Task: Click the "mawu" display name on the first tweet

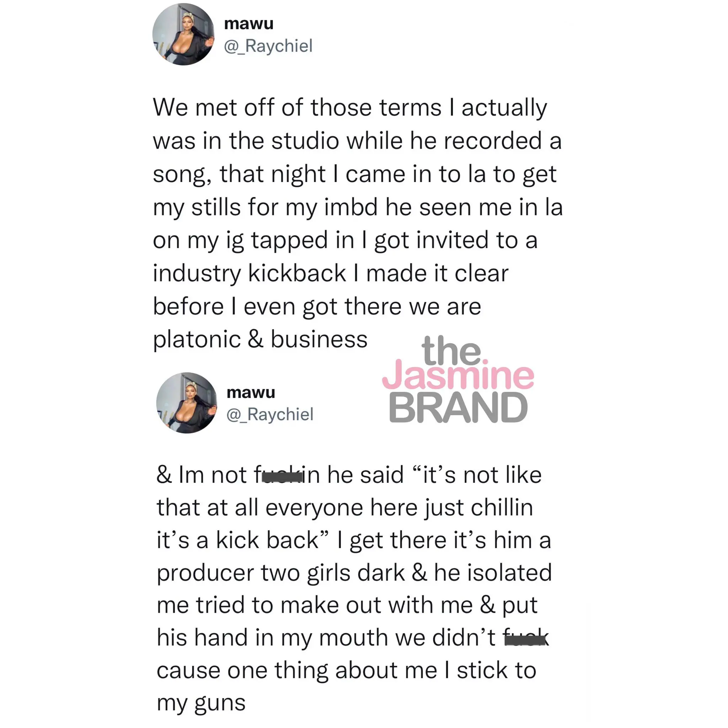Action: [249, 23]
